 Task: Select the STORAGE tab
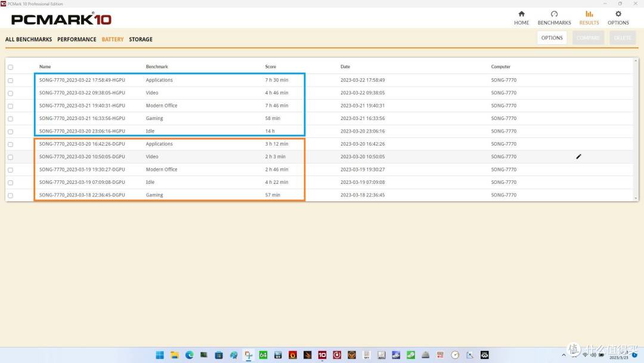141,39
